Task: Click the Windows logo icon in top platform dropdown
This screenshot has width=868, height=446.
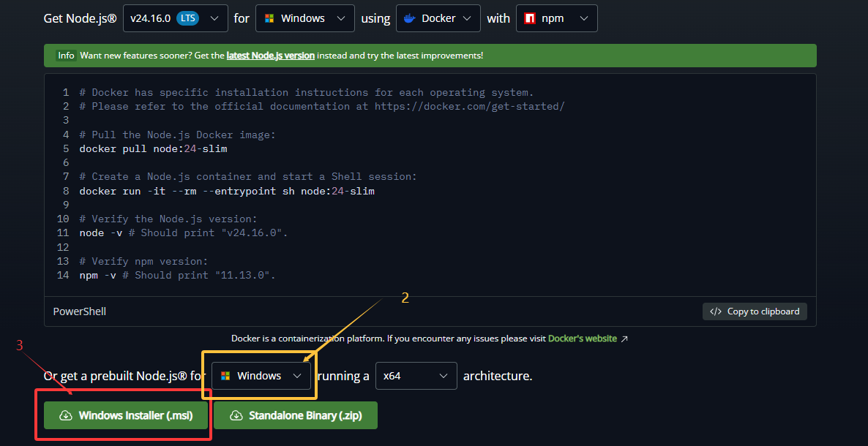Action: pos(269,18)
